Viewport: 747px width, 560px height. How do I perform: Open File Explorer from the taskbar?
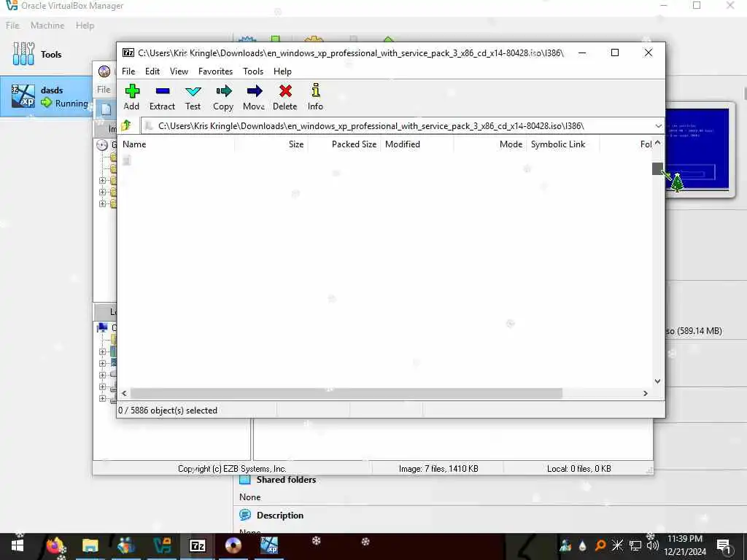(90, 545)
